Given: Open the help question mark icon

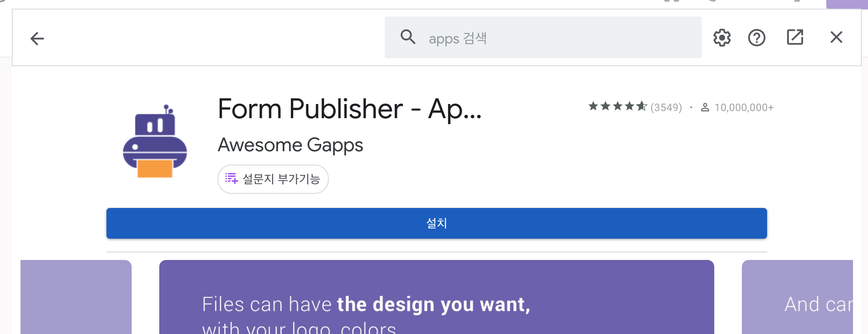Looking at the screenshot, I should (756, 38).
